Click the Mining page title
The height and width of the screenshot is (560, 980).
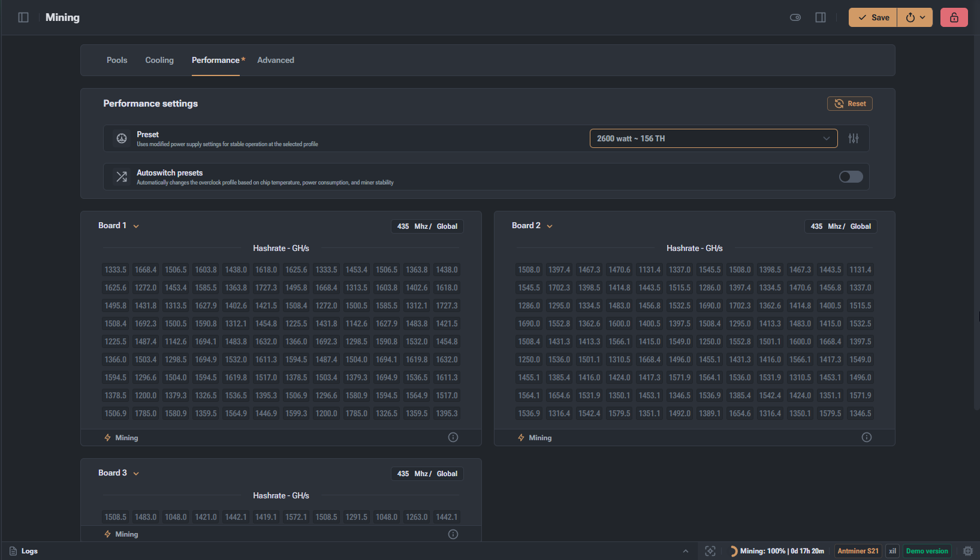[x=62, y=17]
